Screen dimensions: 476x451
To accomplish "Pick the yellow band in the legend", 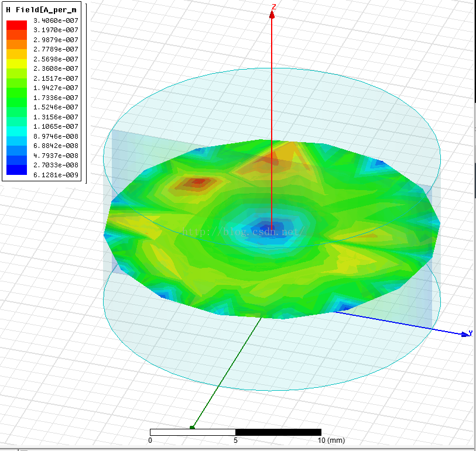I will tap(17, 64).
